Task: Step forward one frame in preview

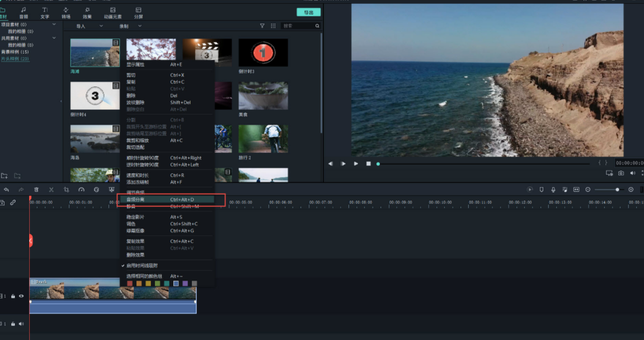Action: [343, 163]
